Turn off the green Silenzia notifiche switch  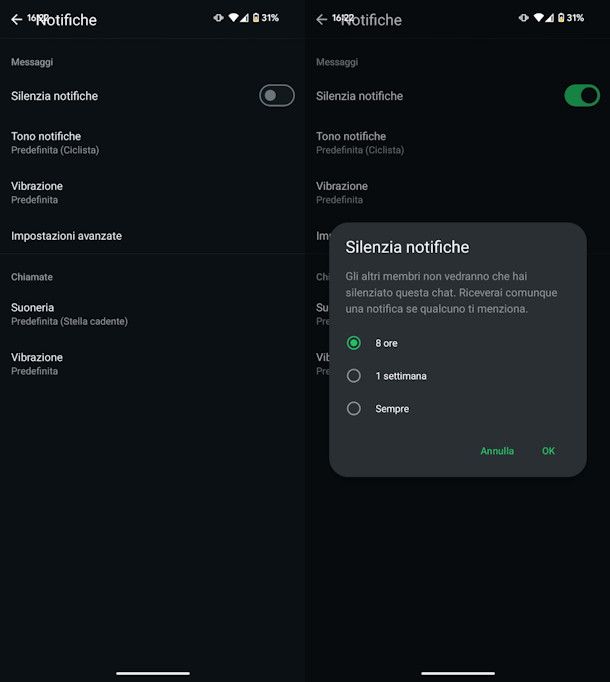coord(582,96)
